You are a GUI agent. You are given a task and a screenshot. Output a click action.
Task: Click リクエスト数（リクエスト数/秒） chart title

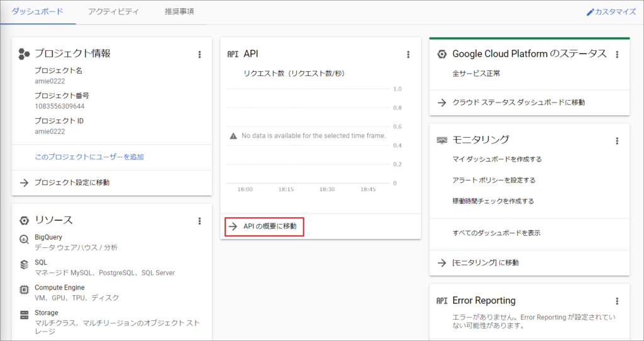[x=294, y=74]
